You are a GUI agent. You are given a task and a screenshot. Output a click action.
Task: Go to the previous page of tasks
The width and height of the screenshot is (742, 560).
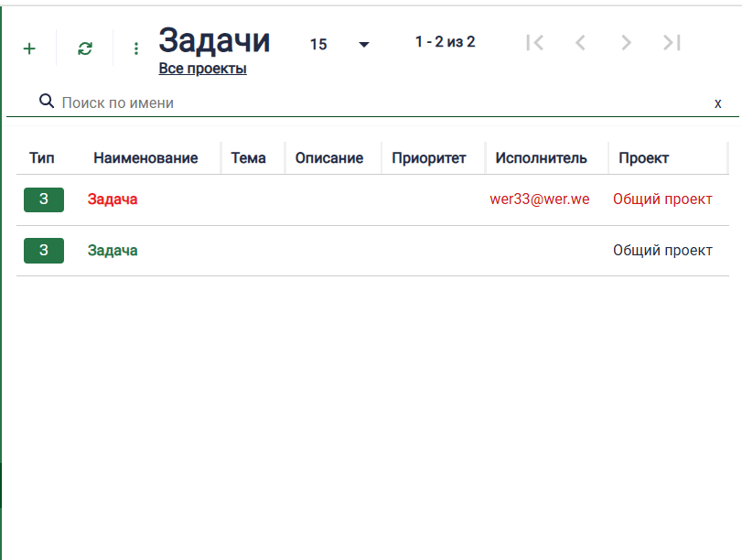click(579, 42)
